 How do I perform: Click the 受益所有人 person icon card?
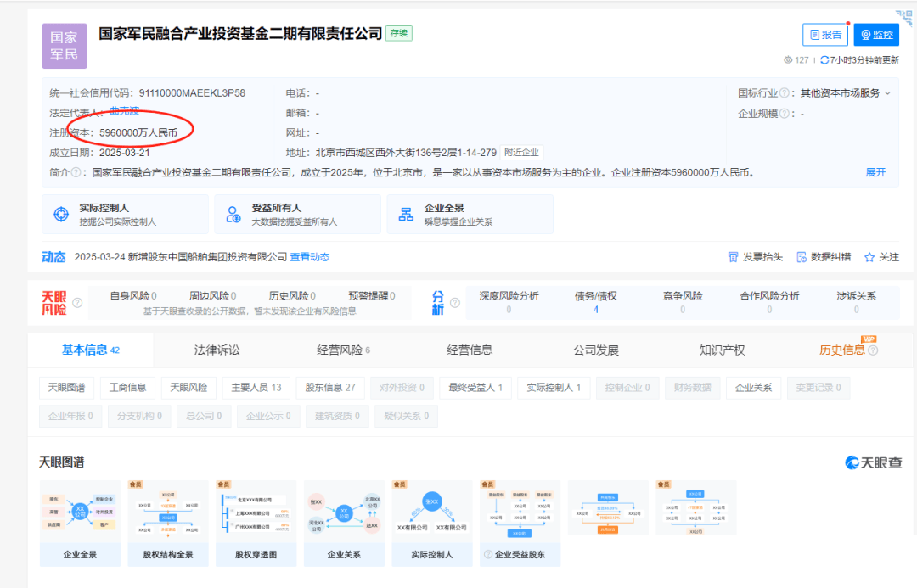298,215
